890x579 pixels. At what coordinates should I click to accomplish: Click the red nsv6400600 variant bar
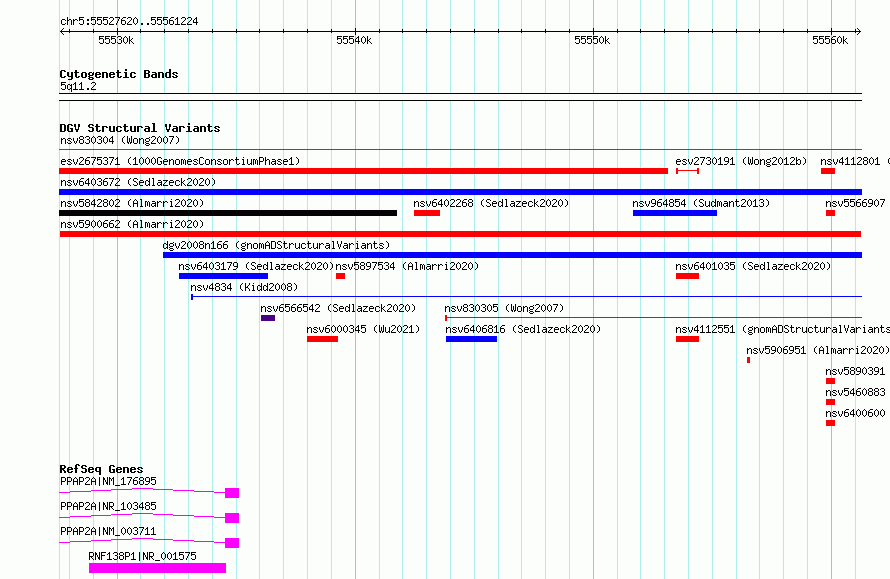830,423
